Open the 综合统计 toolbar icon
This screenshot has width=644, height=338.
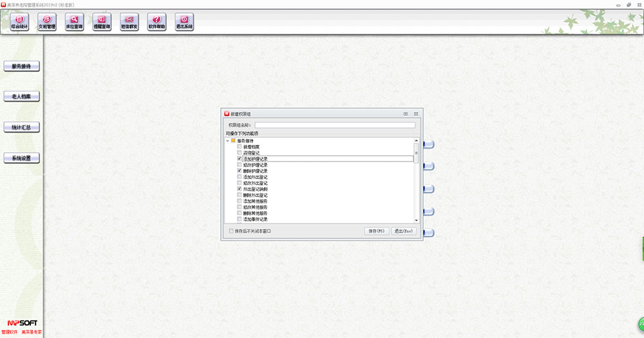20,22
